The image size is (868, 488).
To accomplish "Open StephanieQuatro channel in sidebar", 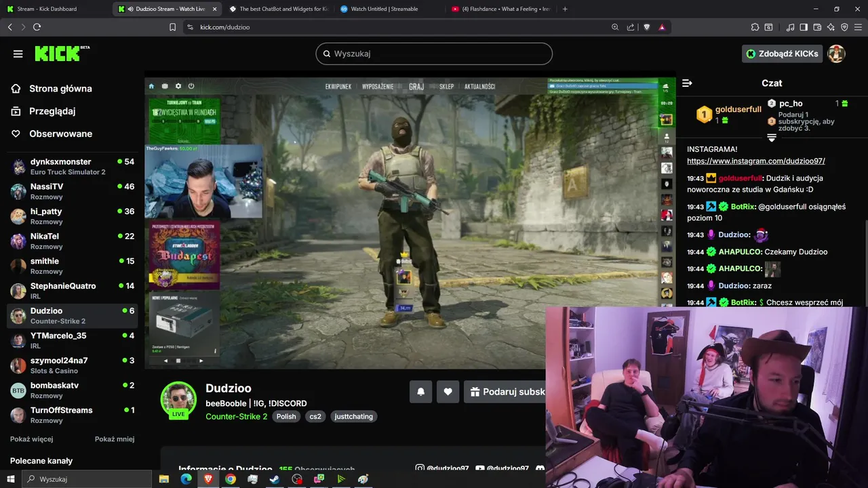I will (x=73, y=291).
